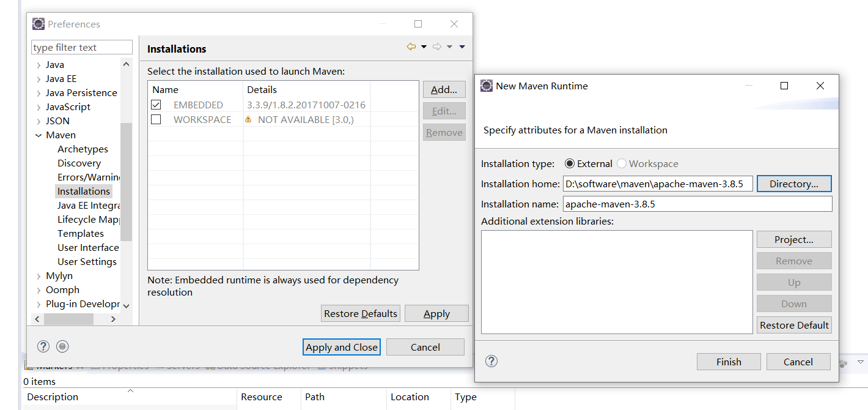Expand the Mylyn tree node
This screenshot has width=868, height=410.
click(38, 275)
